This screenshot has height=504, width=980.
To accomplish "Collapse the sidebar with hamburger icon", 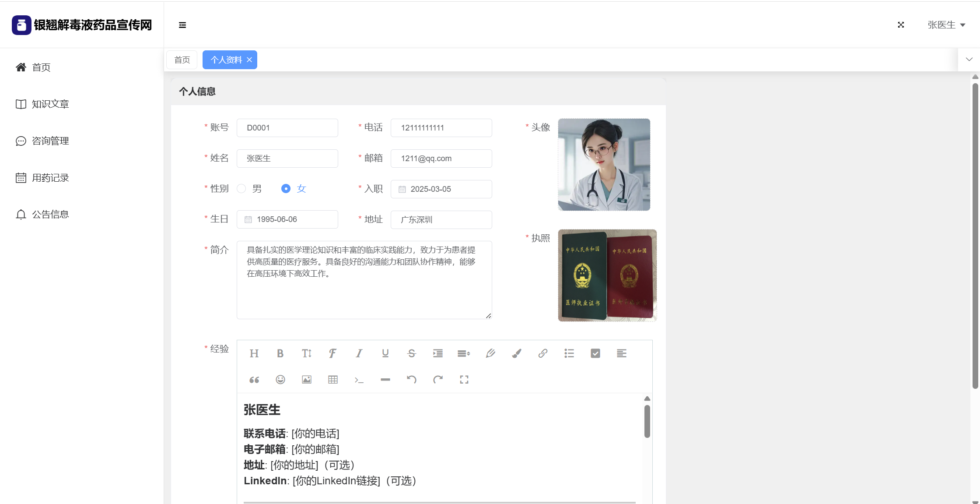I will (182, 25).
